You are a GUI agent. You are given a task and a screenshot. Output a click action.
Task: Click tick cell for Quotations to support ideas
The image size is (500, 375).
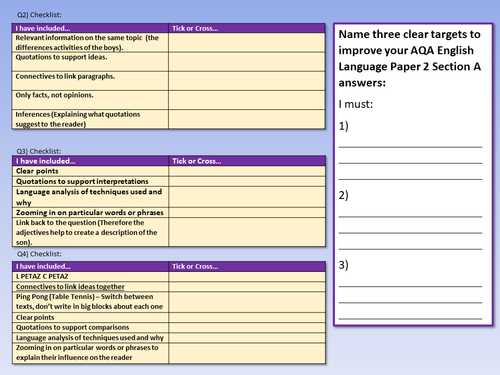247,62
